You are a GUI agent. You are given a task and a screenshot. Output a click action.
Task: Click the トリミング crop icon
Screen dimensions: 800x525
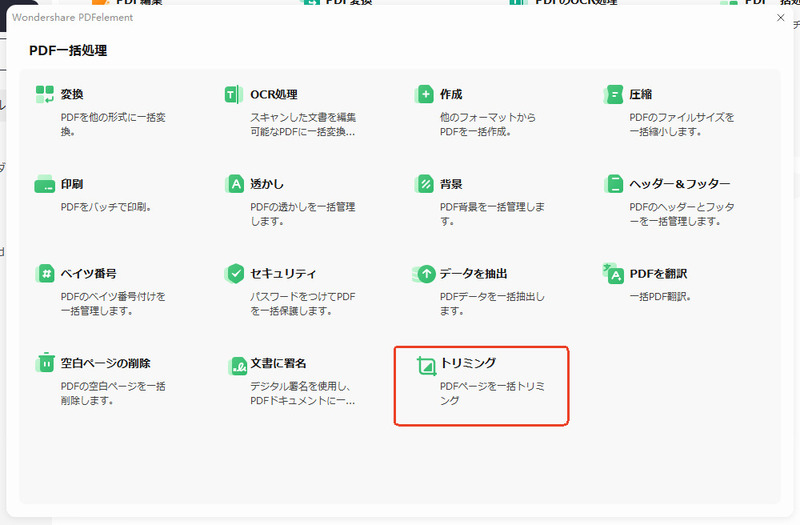[426, 365]
